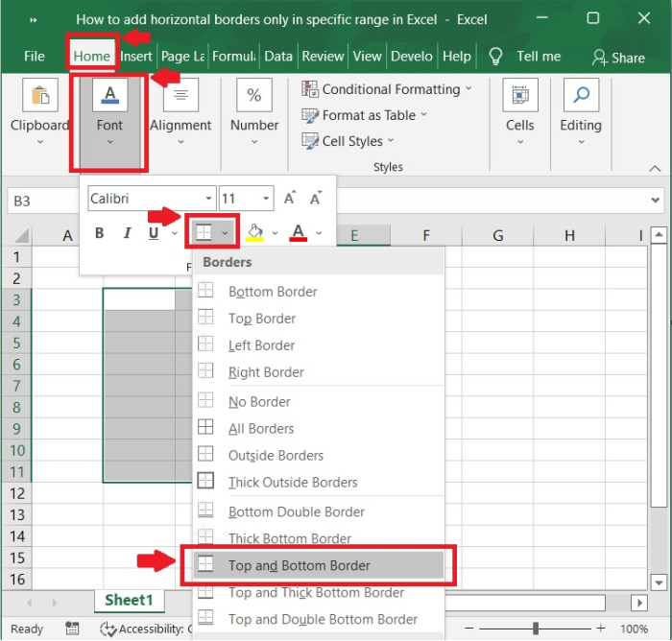Open the Alignment group icon
This screenshot has width=672, height=641.
(180, 95)
